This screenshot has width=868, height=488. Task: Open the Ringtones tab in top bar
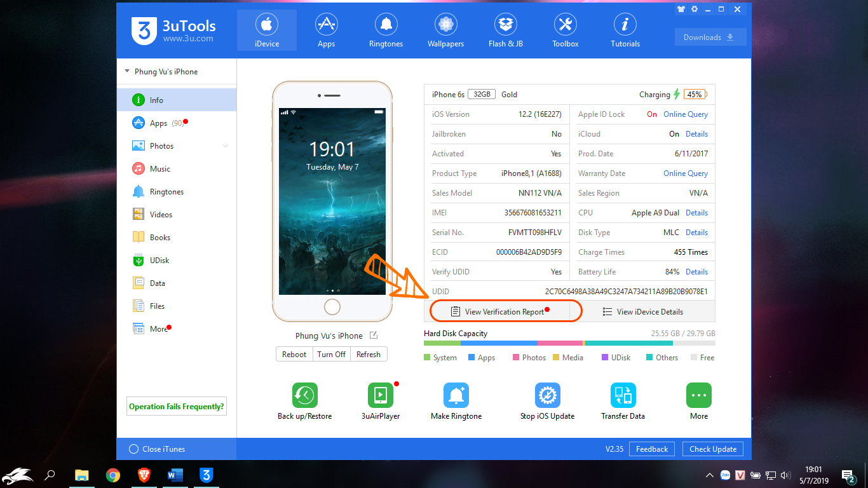[x=386, y=30]
